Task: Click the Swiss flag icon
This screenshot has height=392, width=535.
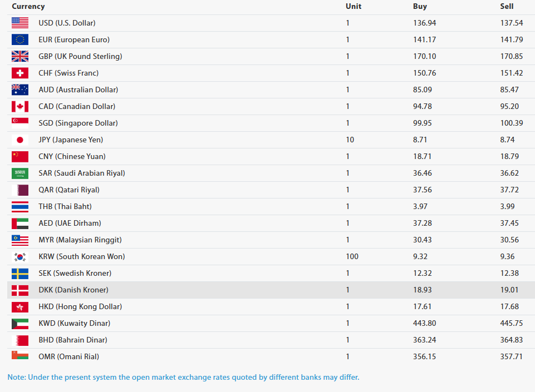Action: (20, 73)
